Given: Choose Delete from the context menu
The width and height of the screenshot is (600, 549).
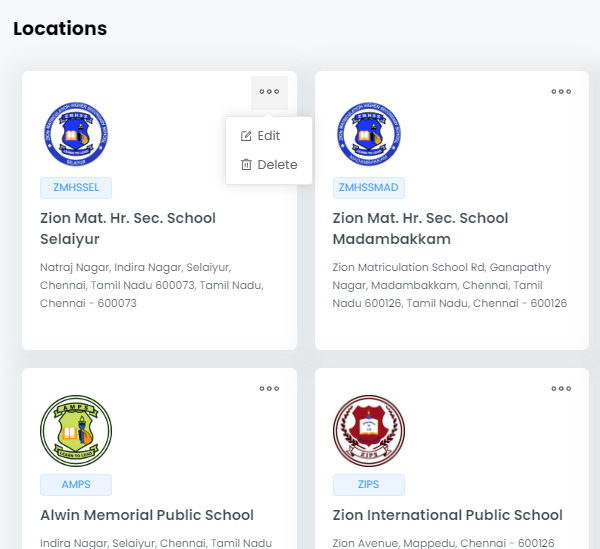Looking at the screenshot, I should (276, 165).
